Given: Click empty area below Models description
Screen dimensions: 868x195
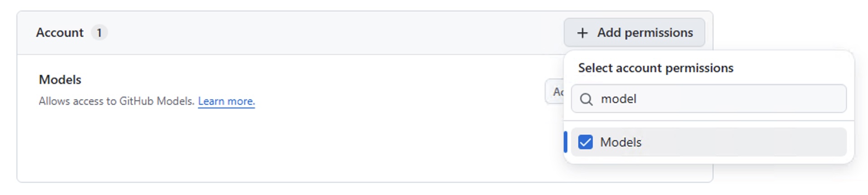Looking at the screenshot, I should tap(272, 145).
